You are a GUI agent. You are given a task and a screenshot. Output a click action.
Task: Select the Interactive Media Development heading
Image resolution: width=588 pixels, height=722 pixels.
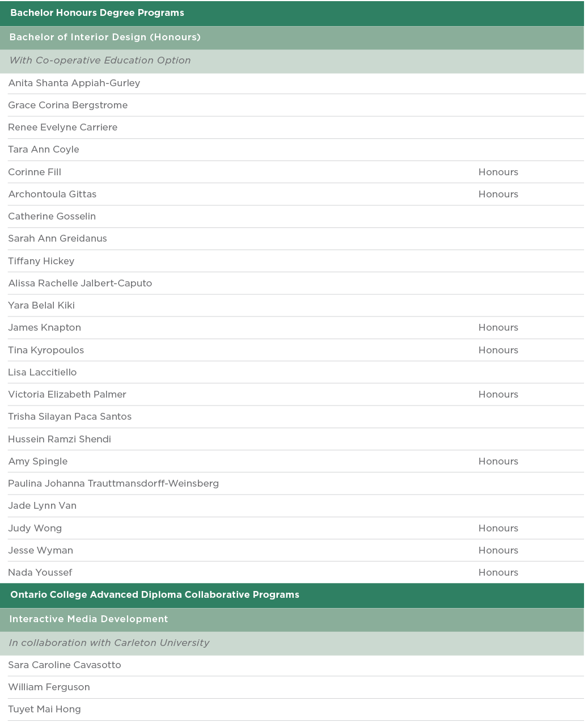88,619
